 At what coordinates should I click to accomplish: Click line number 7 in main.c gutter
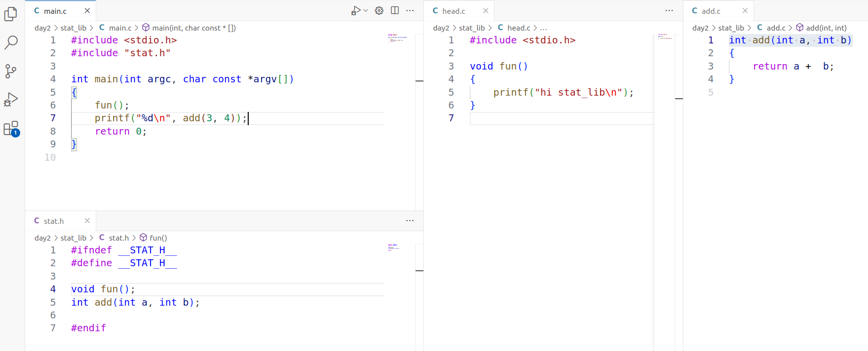point(53,118)
